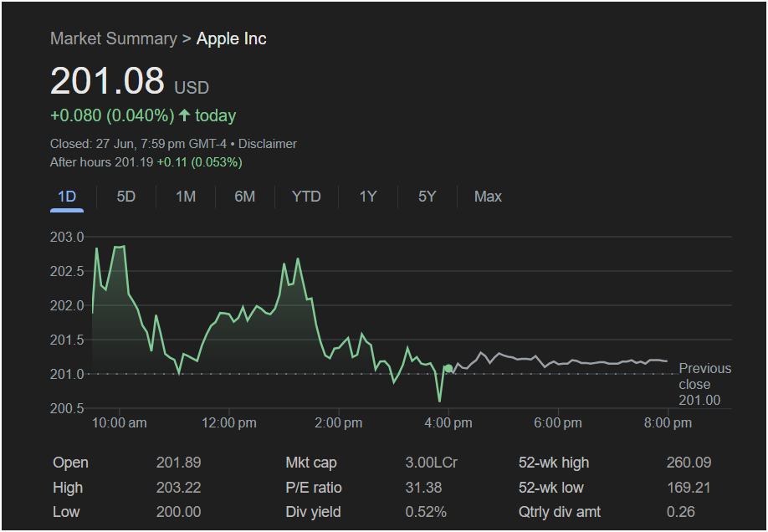
Task: Click the 4:00 pm axis label
Action: coord(448,423)
